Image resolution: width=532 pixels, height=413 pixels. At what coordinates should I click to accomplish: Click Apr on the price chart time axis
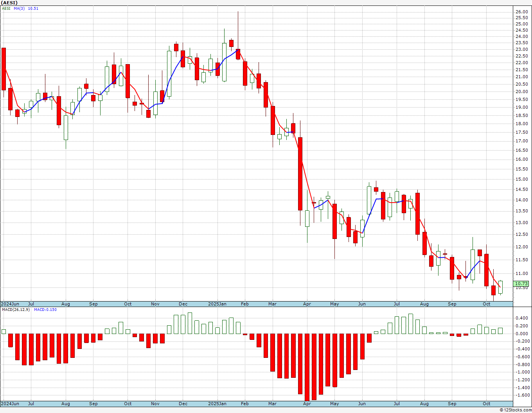point(307,304)
